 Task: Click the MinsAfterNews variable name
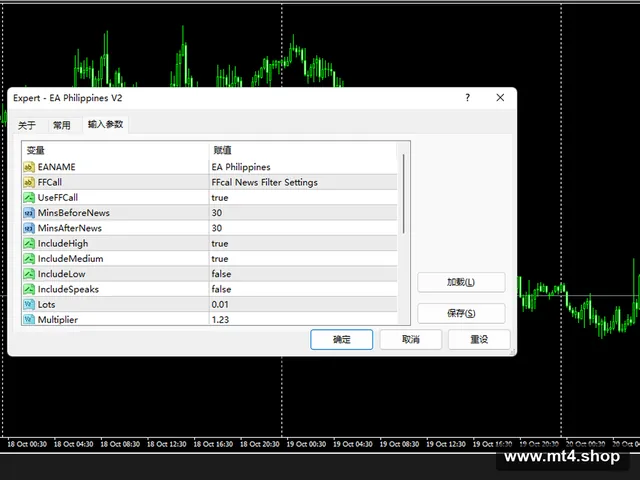pos(70,228)
